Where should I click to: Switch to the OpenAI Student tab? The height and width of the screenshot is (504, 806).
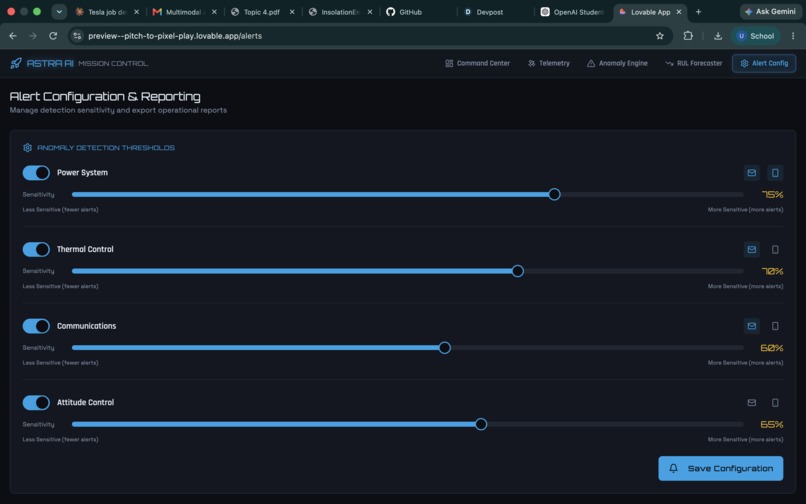pos(572,12)
